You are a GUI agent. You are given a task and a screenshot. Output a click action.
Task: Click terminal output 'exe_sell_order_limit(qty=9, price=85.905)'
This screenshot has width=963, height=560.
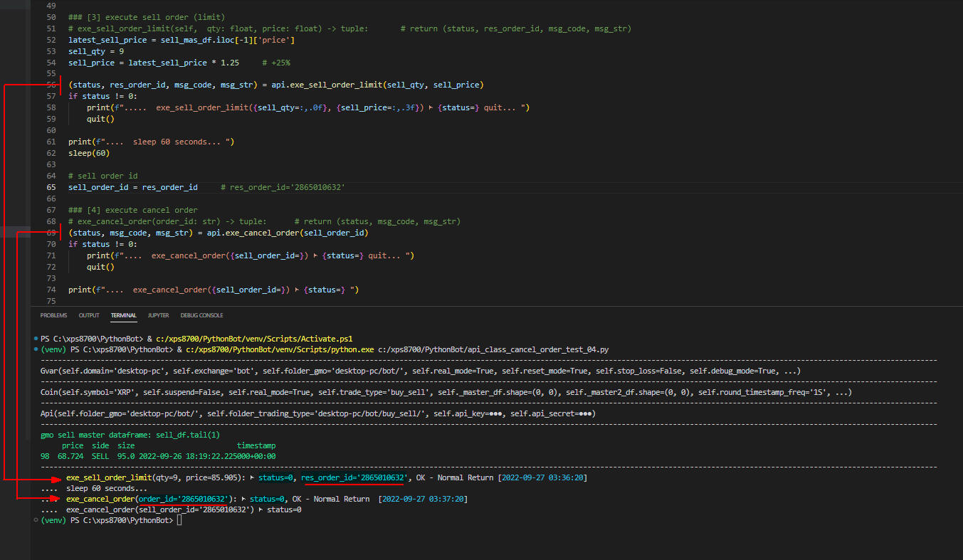pyautogui.click(x=156, y=477)
